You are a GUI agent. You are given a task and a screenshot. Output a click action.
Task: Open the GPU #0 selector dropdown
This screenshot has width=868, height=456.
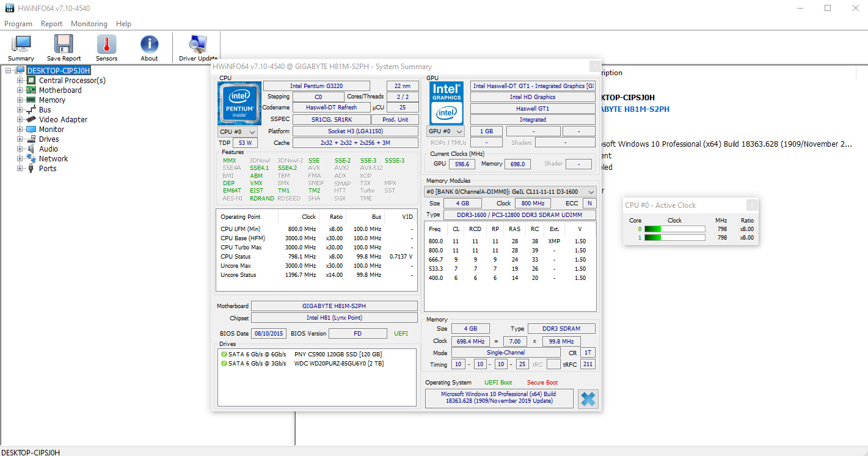(x=445, y=131)
